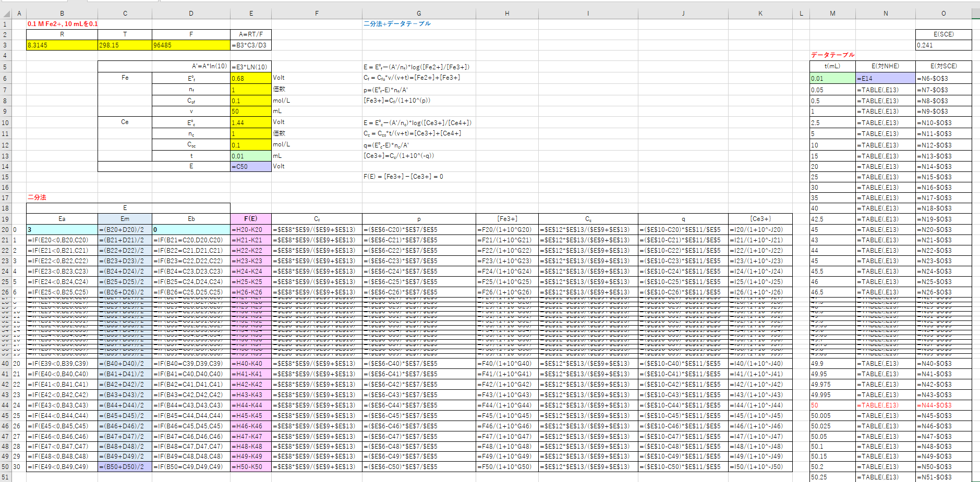The image size is (980, 482).
Task: Click the t(mL) header cell
Action: (x=832, y=66)
